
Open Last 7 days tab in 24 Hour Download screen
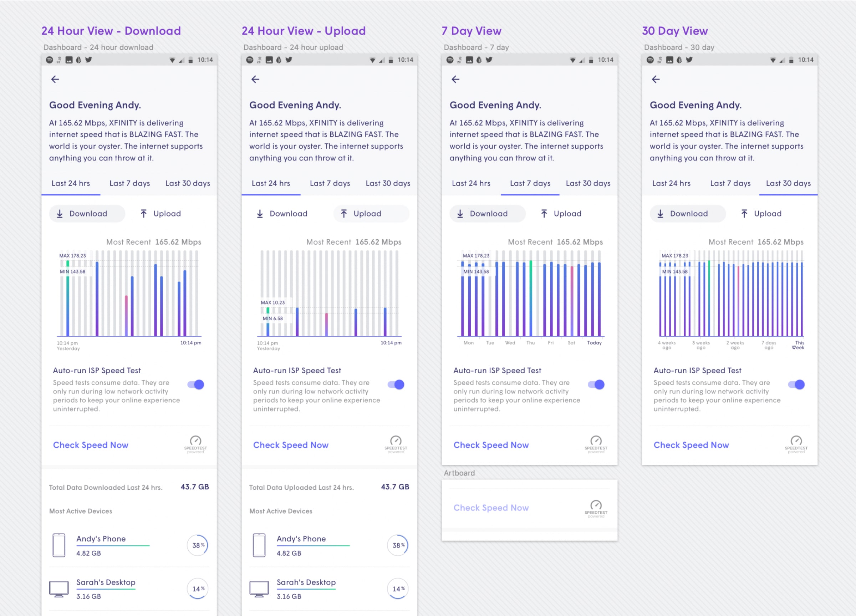coord(130,183)
